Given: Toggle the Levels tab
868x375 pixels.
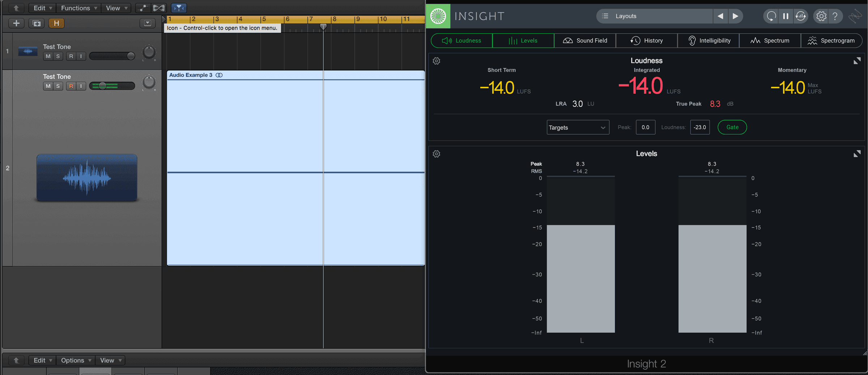Looking at the screenshot, I should 523,41.
